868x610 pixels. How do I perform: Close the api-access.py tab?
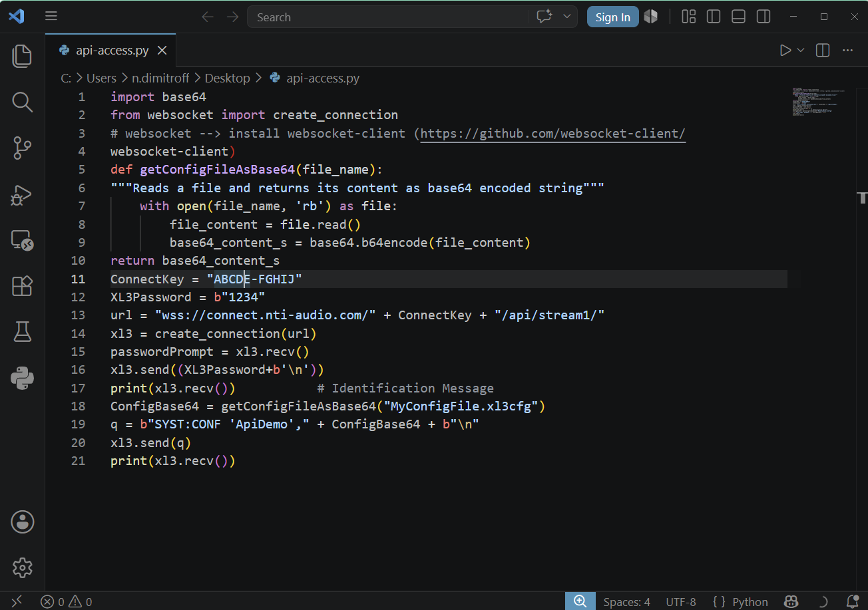pos(162,51)
